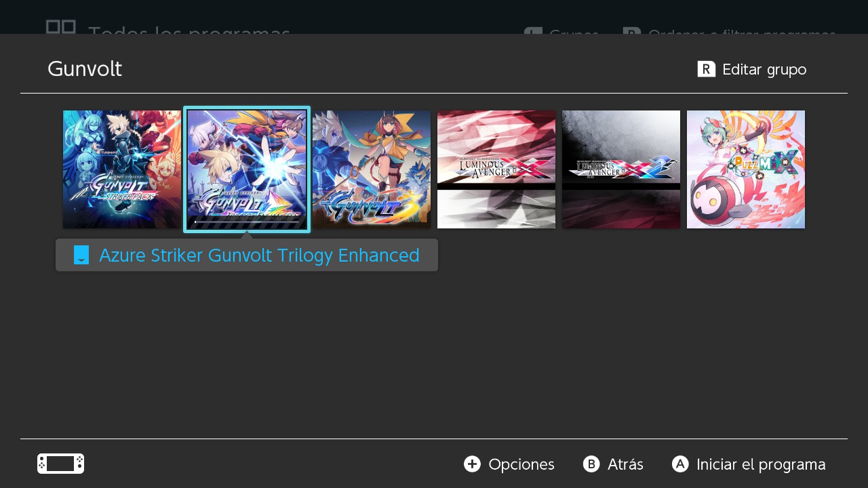
Task: Open Editar grupo
Action: [x=764, y=69]
